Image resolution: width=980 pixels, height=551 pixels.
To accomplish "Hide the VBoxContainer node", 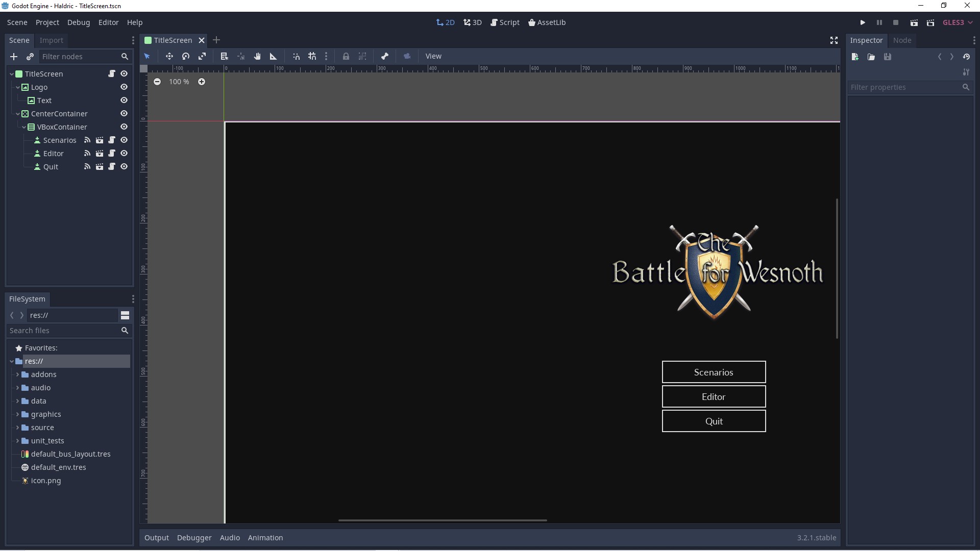I will [124, 127].
